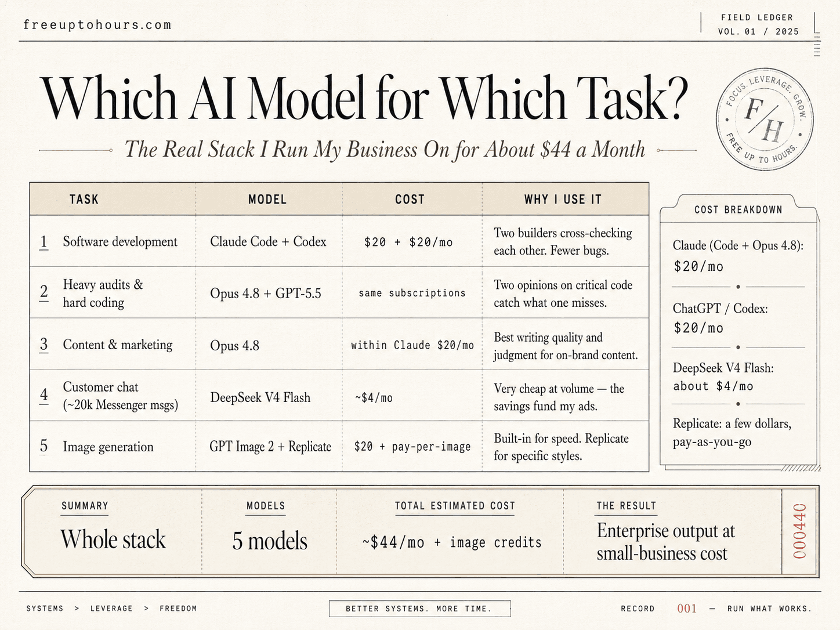Click the row number 5 in the table
840x630 pixels.
point(44,446)
